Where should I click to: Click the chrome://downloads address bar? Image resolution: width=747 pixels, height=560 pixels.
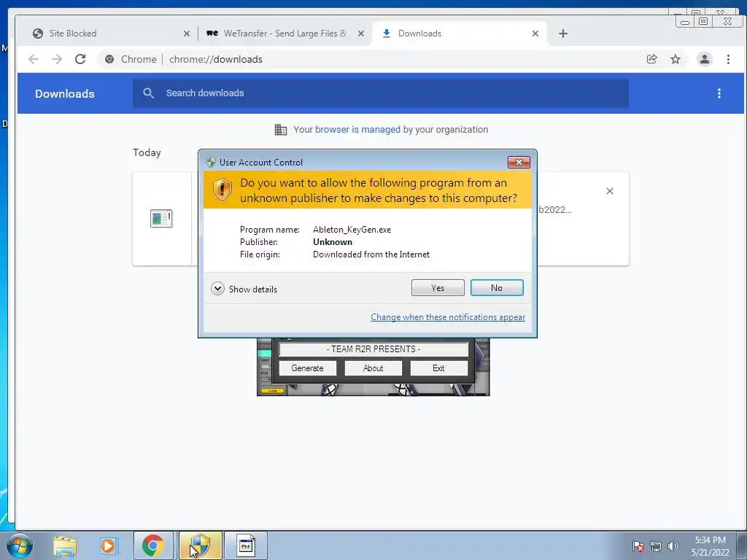371,59
